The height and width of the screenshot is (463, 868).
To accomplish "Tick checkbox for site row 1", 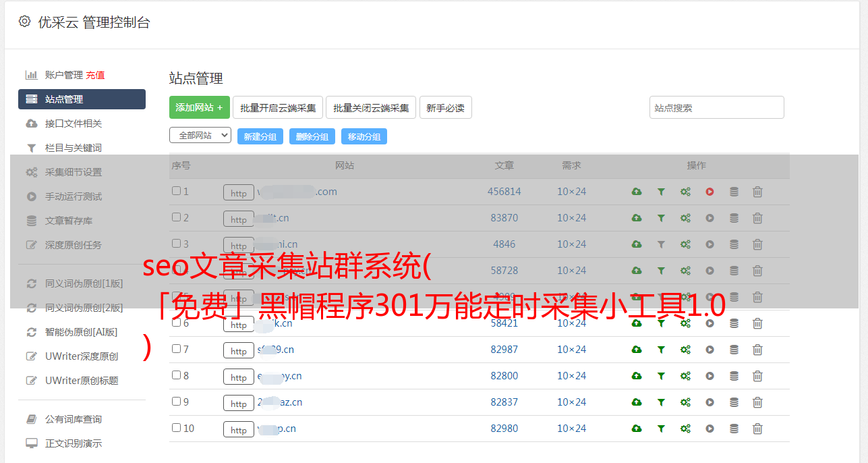I will tap(176, 191).
